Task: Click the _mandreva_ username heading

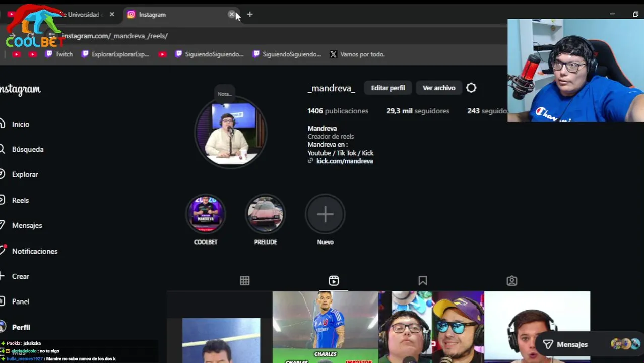Action: tap(331, 88)
